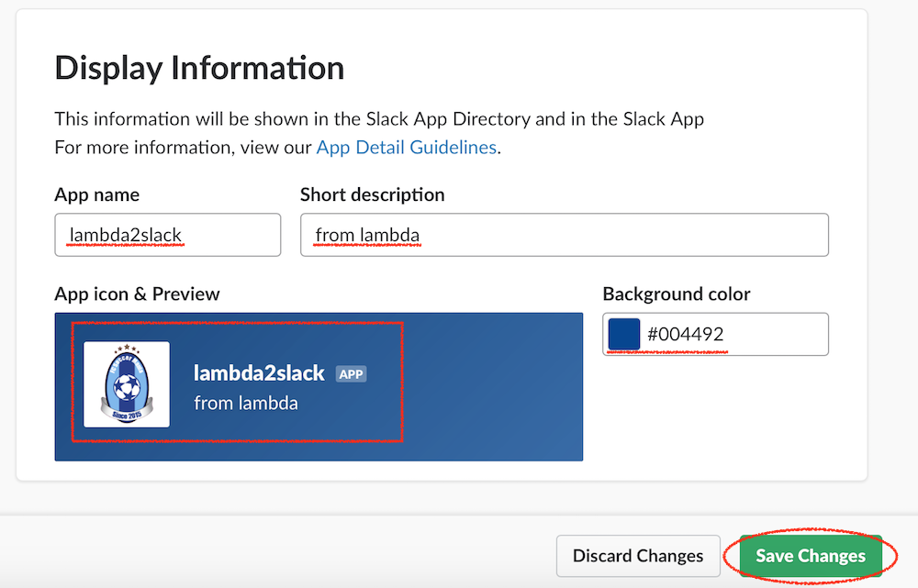Click the 'Short description' field label

[x=372, y=194]
